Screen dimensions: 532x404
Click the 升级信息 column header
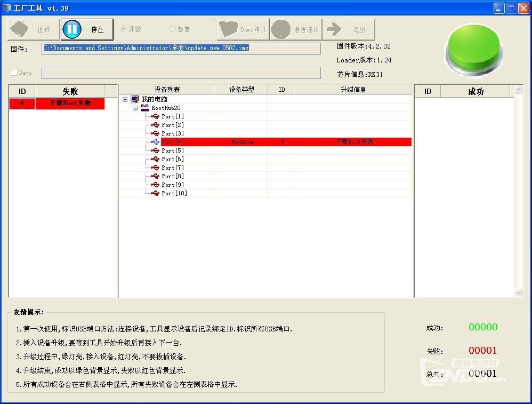click(353, 90)
